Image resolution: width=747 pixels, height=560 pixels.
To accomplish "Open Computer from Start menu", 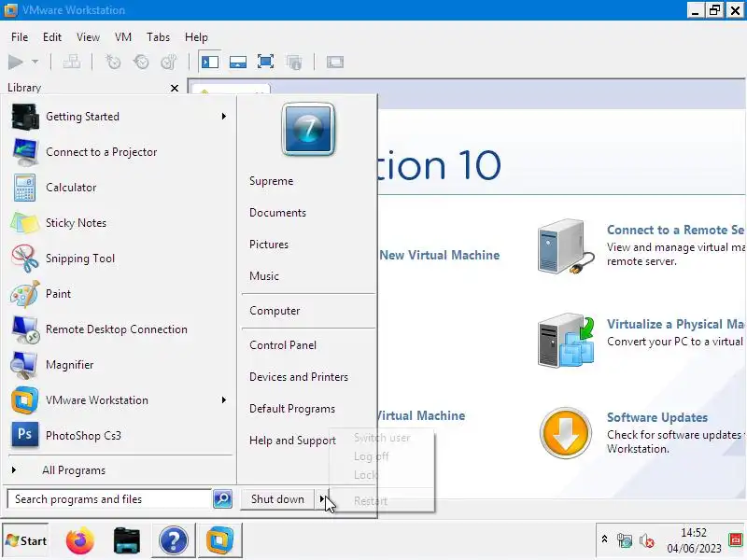I will pyautogui.click(x=275, y=311).
